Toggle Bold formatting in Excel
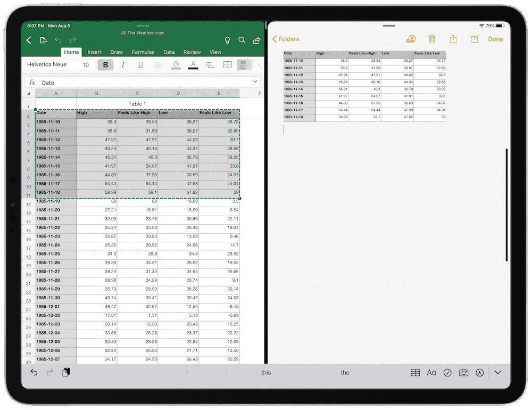This screenshot has width=532, height=410. 106,65
